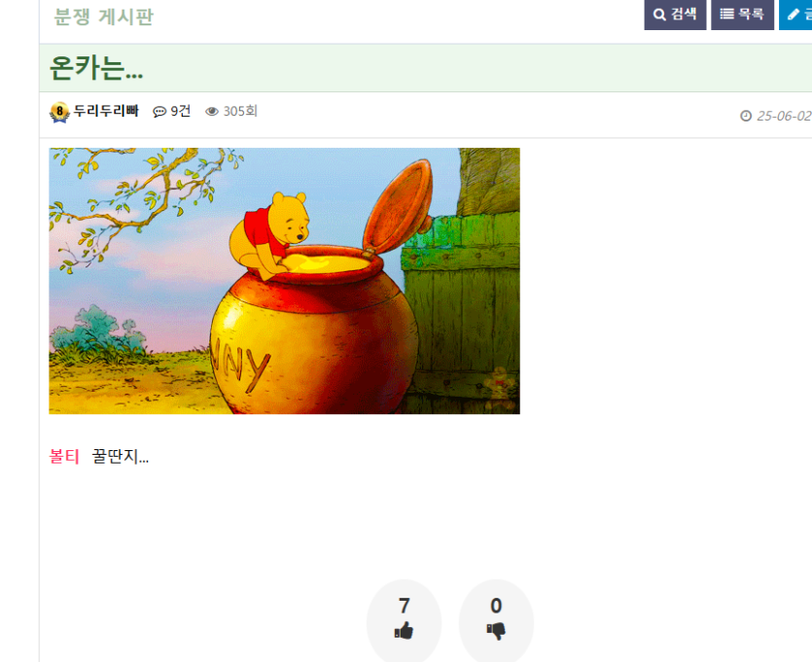The width and height of the screenshot is (812, 662).
Task: Click the 꿀딴지... body text
Action: (121, 457)
